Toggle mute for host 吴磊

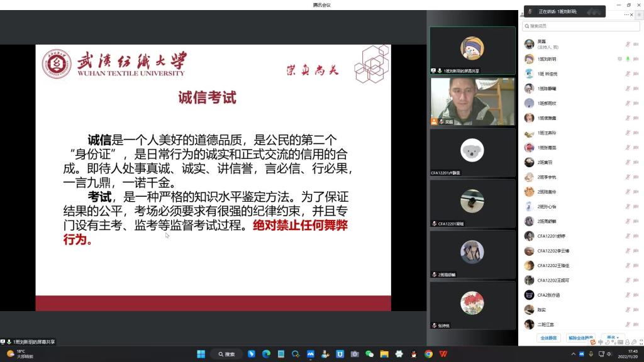pos(628,44)
